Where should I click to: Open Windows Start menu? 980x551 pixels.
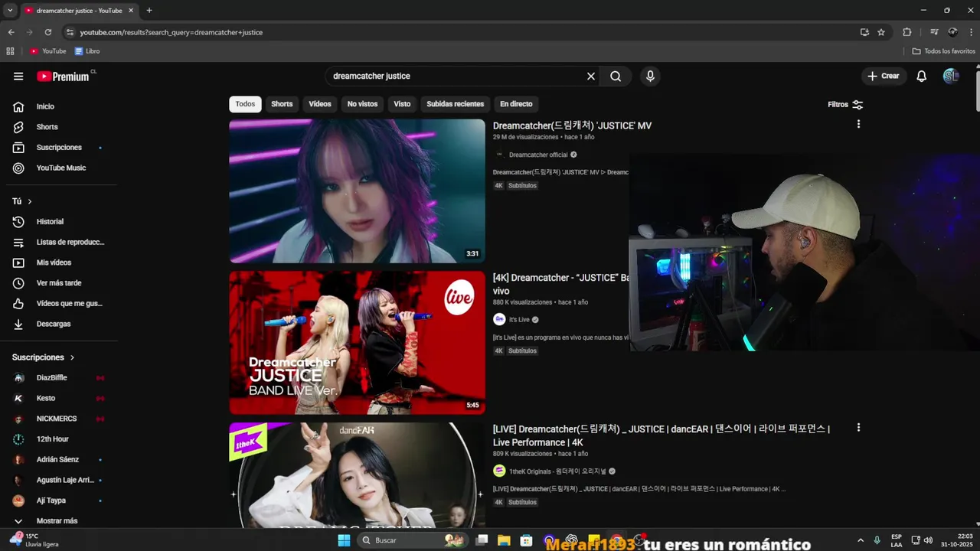(x=344, y=540)
